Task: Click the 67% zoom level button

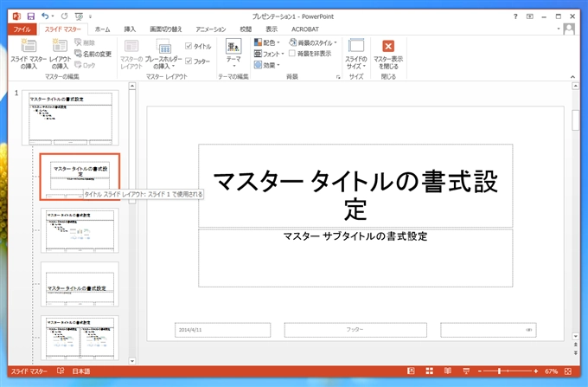Action: click(x=552, y=371)
